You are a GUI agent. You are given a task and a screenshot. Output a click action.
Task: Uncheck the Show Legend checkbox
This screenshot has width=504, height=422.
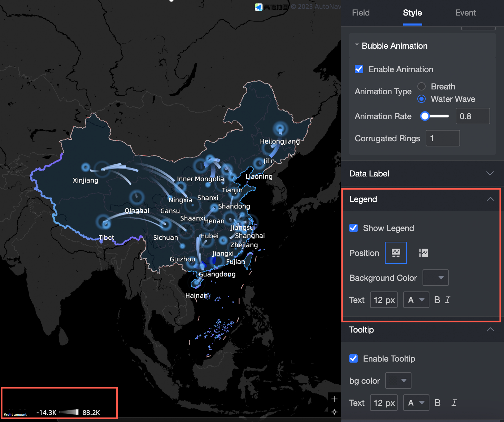tap(353, 228)
